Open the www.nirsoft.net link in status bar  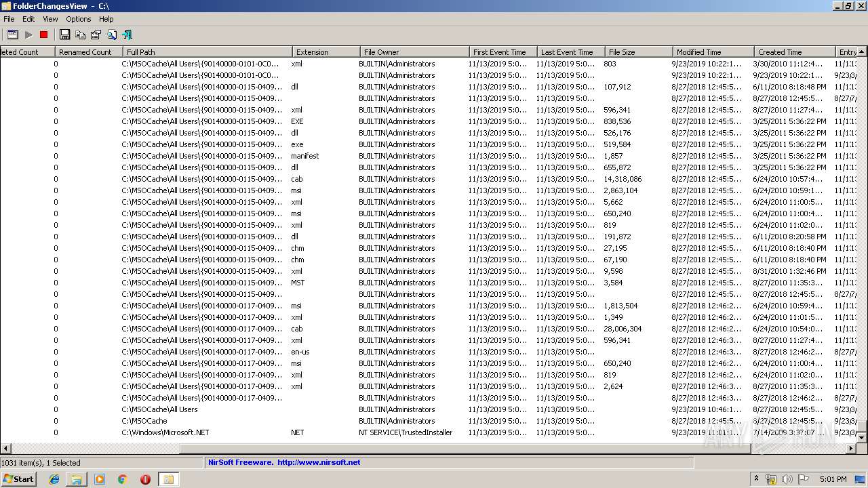[x=319, y=462]
